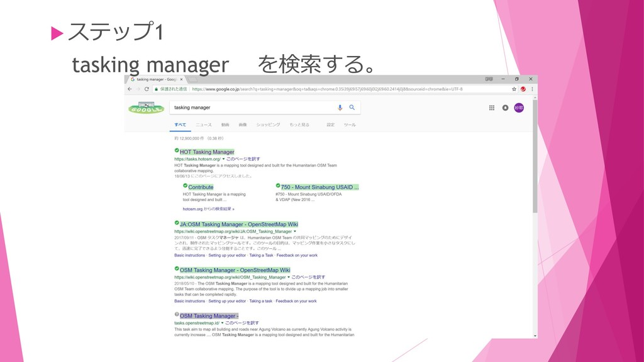
Task: Click green check beside 750 - Mount Sinabung
Action: 278,185
